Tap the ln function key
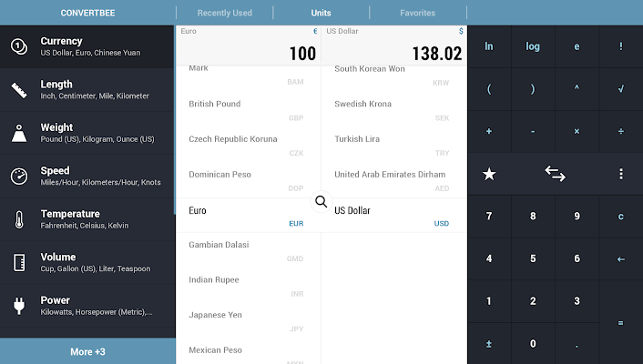The image size is (643, 364). point(489,46)
